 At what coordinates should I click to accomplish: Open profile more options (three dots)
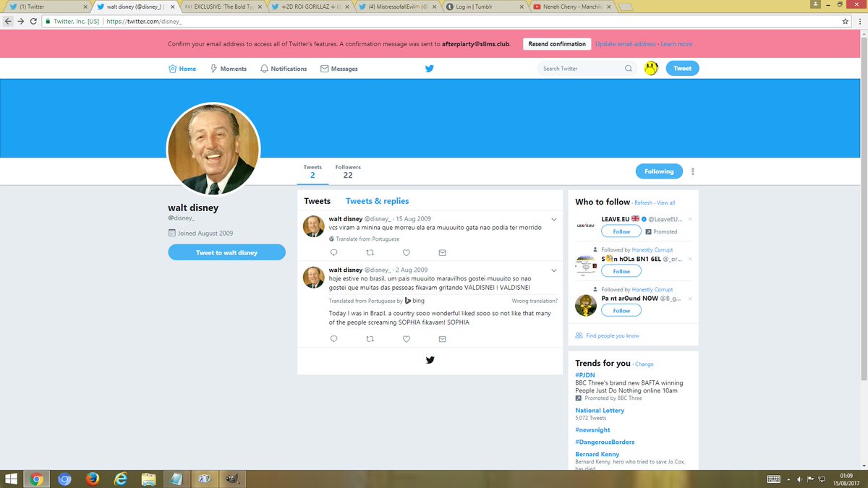(693, 171)
